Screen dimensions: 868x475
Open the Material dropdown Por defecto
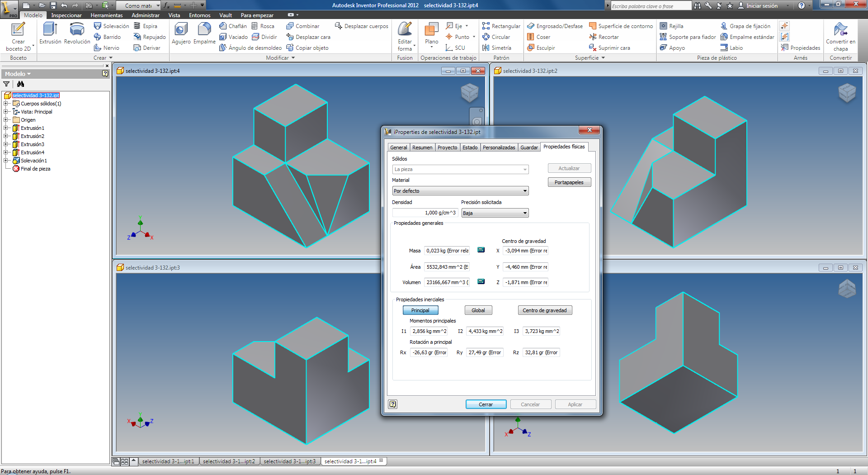(460, 191)
